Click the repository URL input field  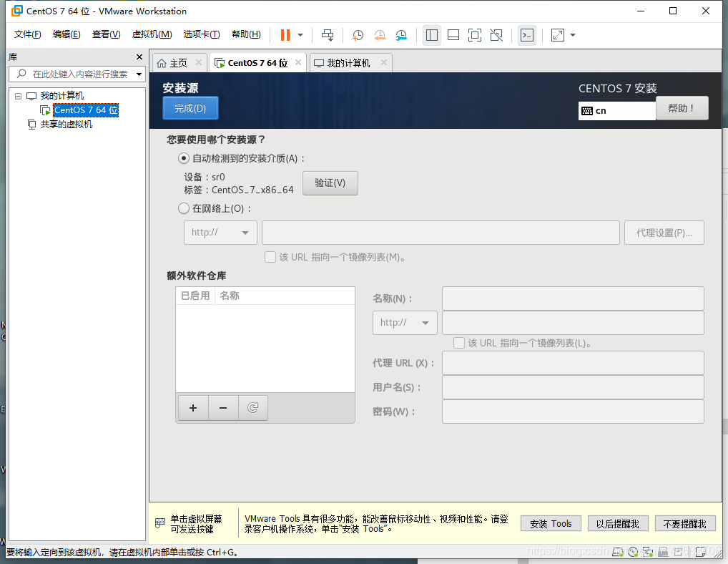[573, 322]
